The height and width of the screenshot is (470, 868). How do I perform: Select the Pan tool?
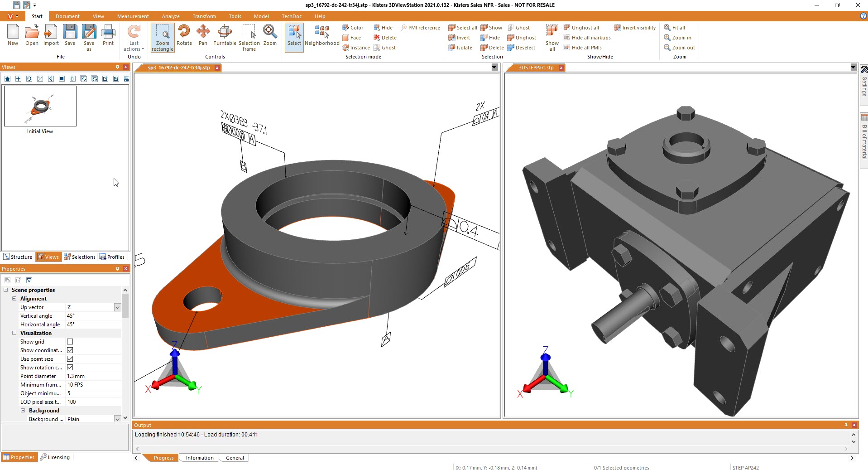pos(203,35)
